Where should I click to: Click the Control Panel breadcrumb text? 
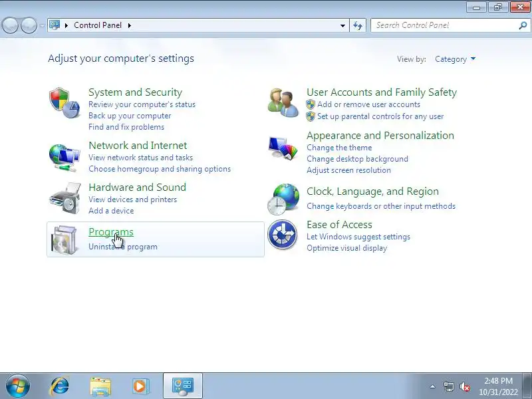coord(98,25)
